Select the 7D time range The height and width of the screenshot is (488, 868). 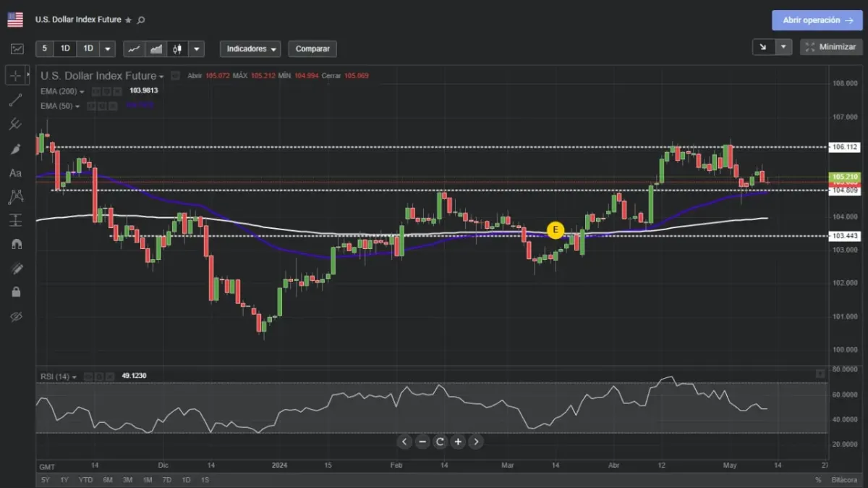click(x=166, y=480)
